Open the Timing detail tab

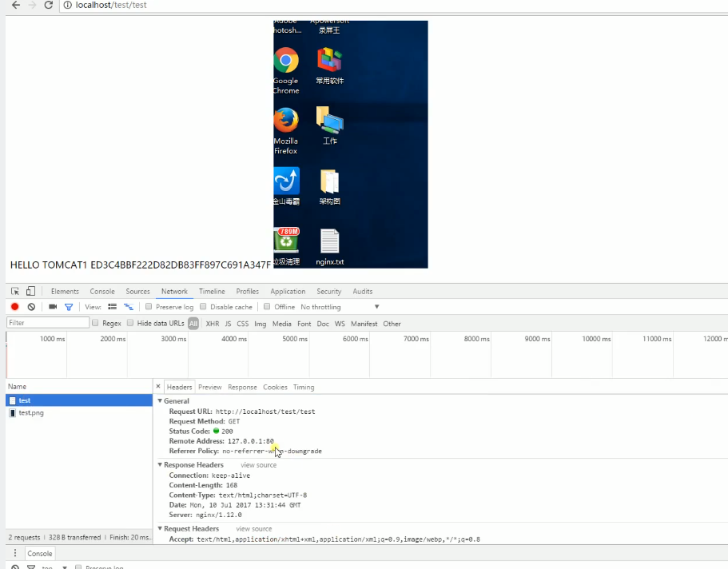[x=304, y=387]
